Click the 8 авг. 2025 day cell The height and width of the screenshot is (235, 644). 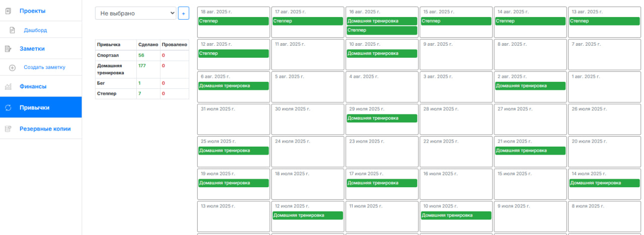[530, 54]
